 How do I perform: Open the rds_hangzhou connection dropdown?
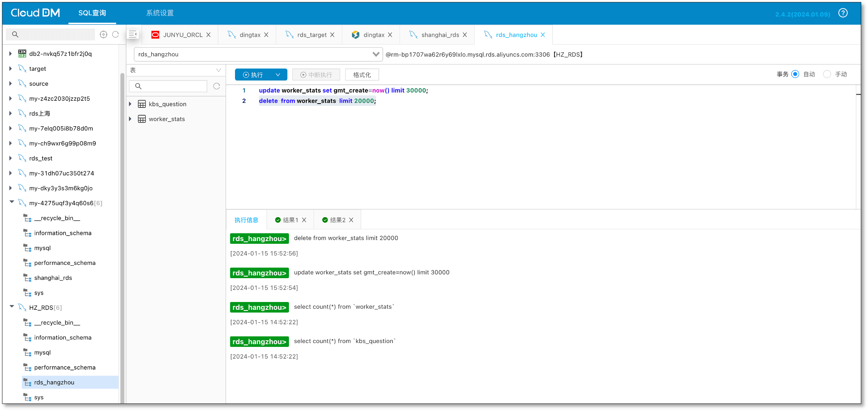pos(375,54)
